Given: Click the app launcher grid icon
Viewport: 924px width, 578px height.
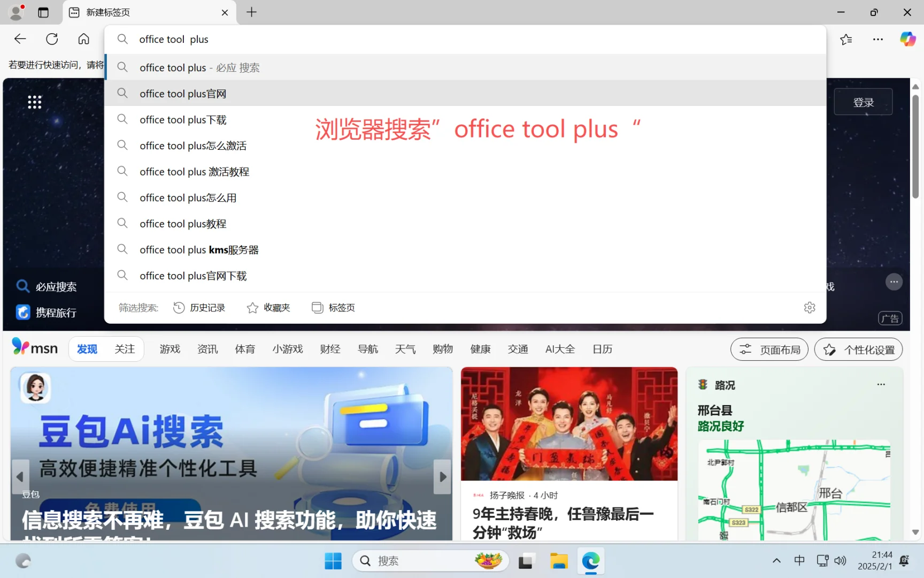Looking at the screenshot, I should tap(34, 102).
